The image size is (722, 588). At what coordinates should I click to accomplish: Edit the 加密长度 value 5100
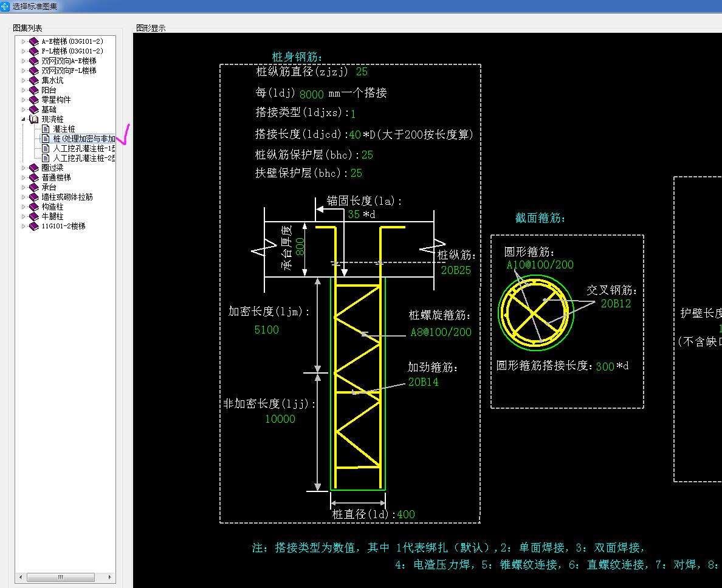coord(267,330)
